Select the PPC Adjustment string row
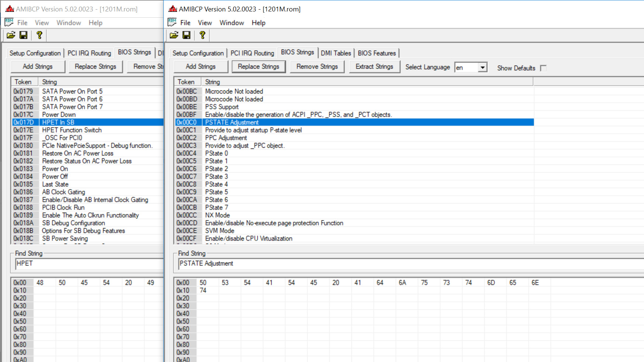 tap(354, 138)
